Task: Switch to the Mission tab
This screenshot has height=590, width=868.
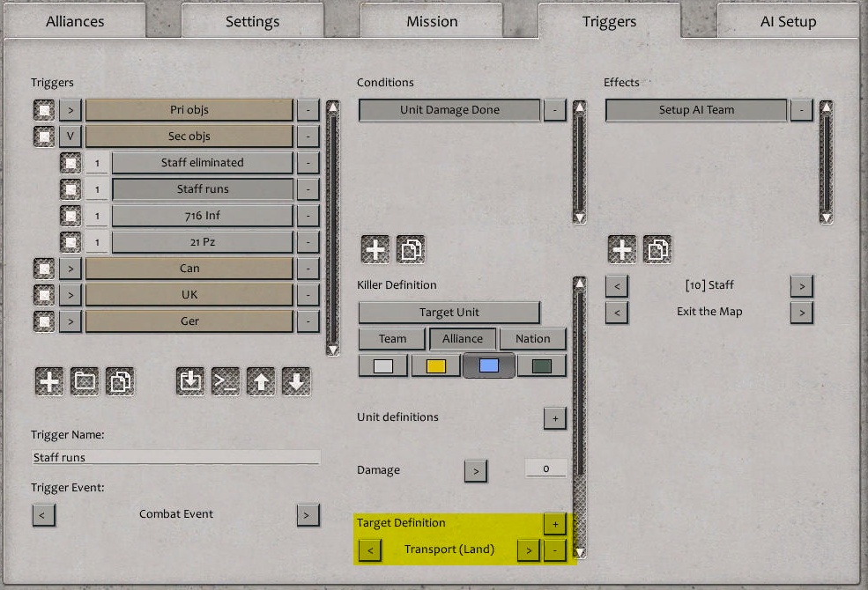Action: pyautogui.click(x=431, y=20)
